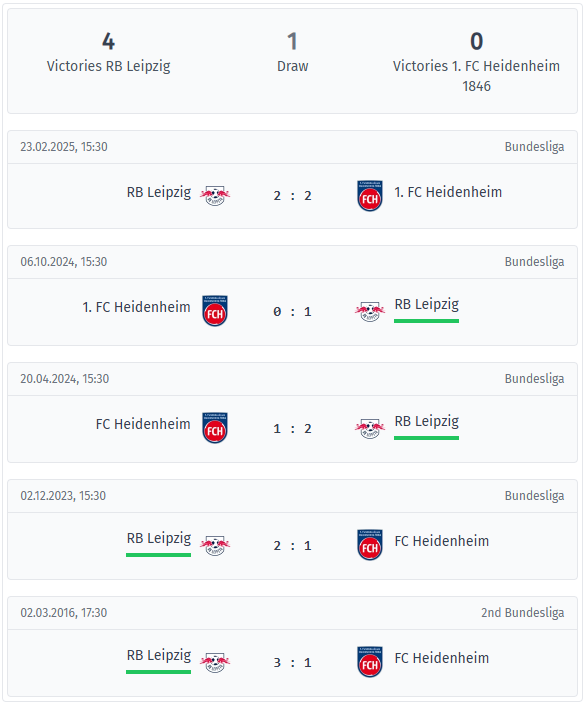The width and height of the screenshot is (584, 703).
Task: Click RB Leipzig crest in 23.02.2025 match
Action: tap(215, 195)
